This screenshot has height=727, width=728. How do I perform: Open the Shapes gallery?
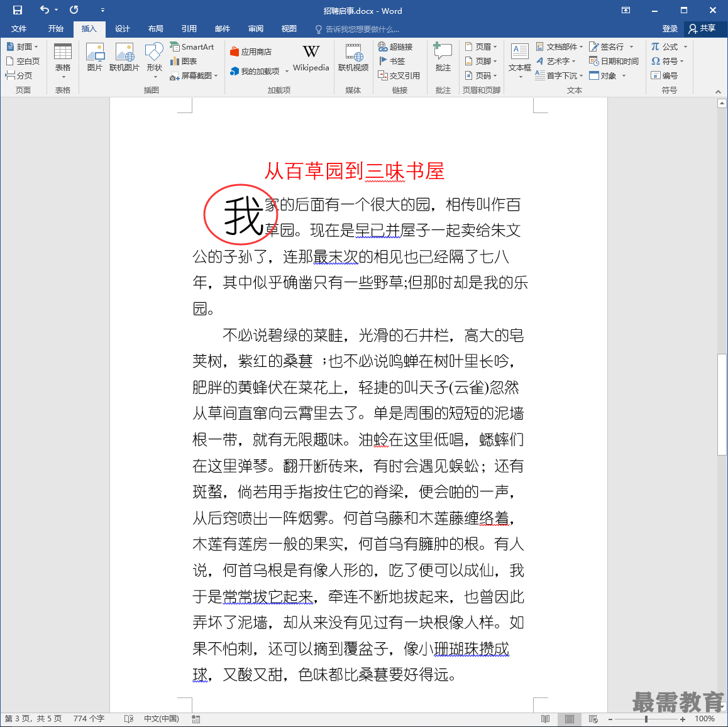154,60
